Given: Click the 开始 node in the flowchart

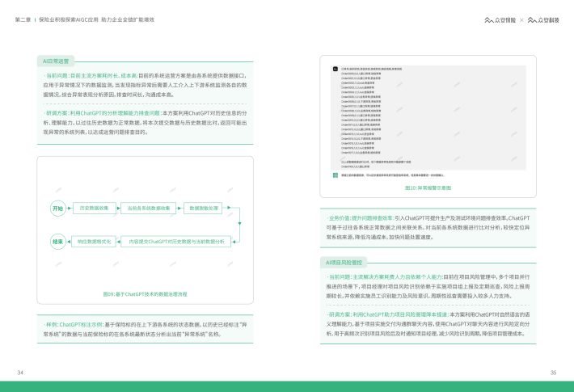Looking at the screenshot, I should pyautogui.click(x=57, y=208).
